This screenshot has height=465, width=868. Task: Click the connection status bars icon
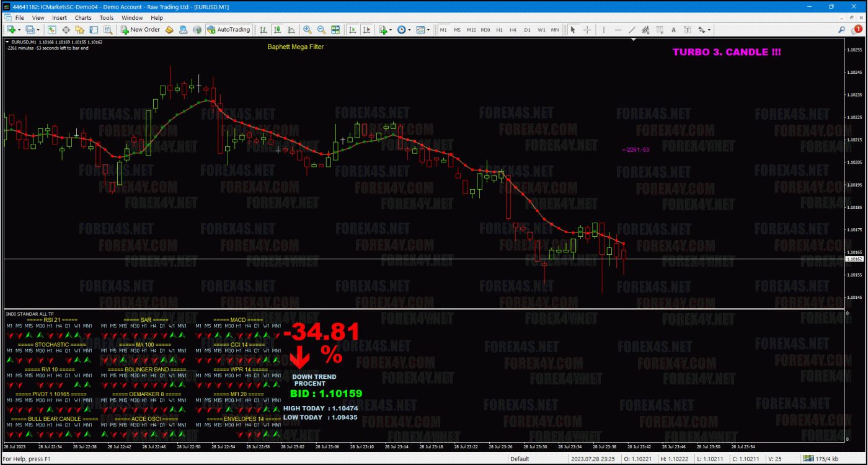(x=807, y=459)
